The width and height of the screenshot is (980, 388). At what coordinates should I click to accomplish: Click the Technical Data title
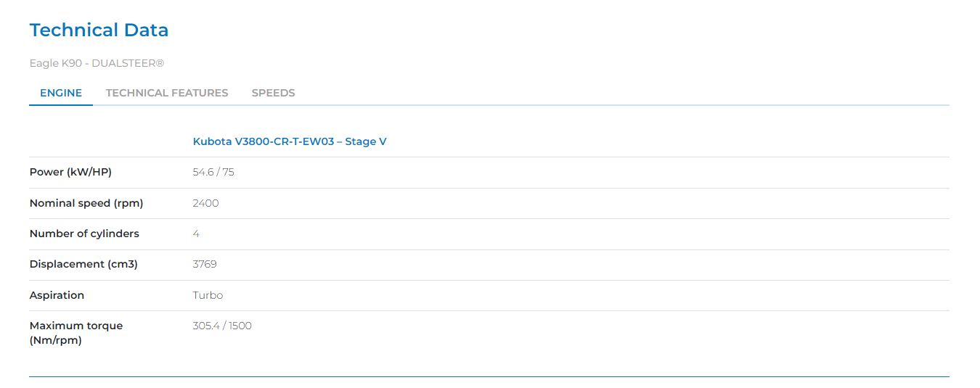coord(99,30)
